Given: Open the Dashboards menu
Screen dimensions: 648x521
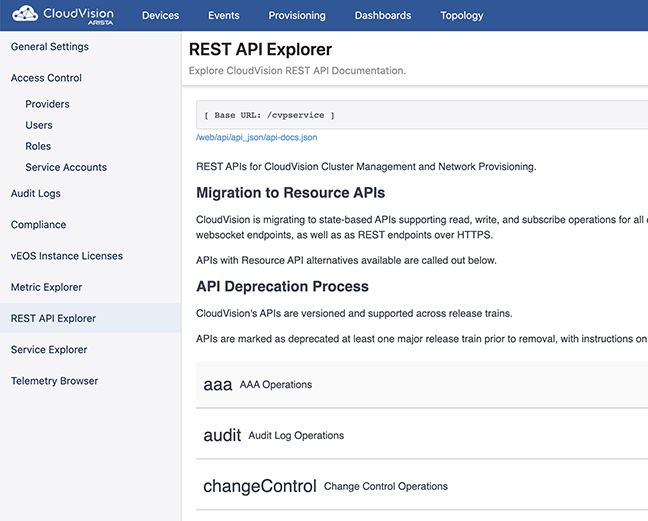Looking at the screenshot, I should pos(383,16).
